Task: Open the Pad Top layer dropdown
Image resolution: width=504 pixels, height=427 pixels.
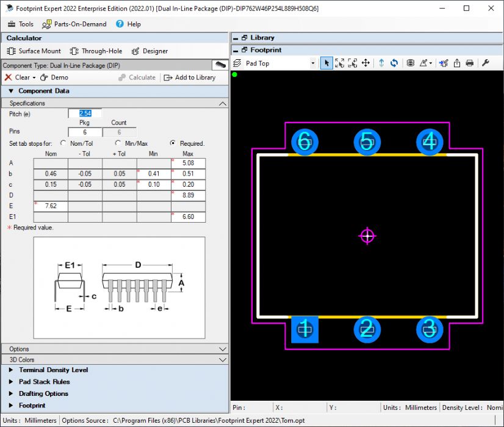Action: pyautogui.click(x=313, y=63)
